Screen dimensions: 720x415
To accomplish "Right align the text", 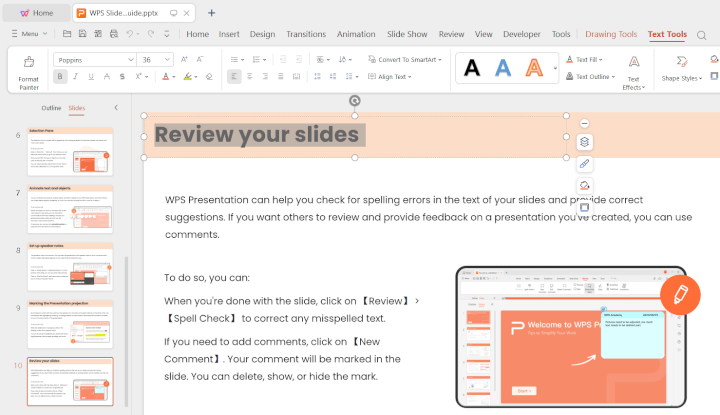I will pyautogui.click(x=265, y=76).
